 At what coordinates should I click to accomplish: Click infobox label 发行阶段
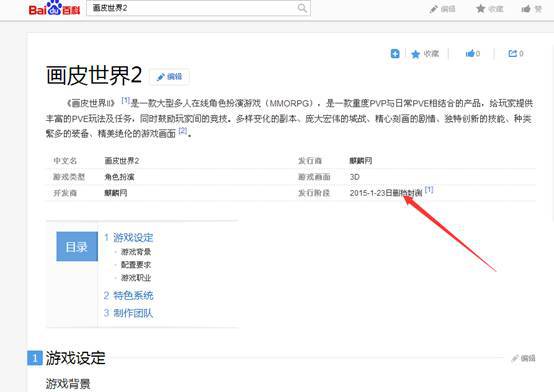[314, 193]
